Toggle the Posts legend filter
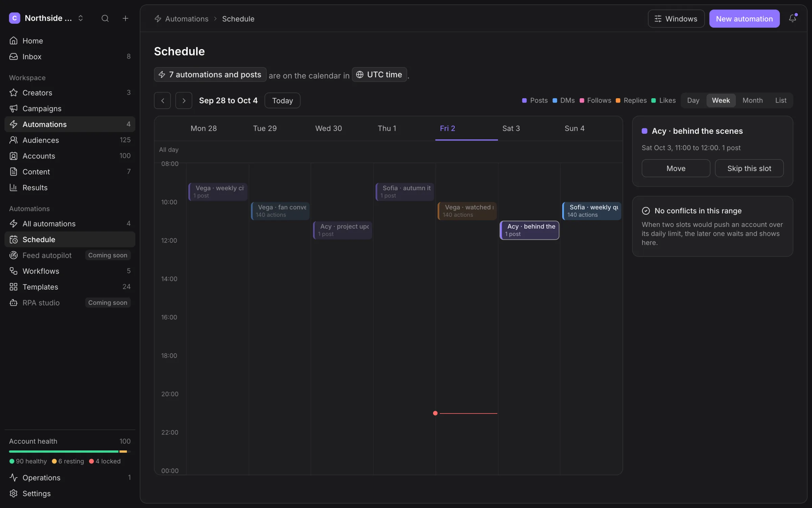812x508 pixels. tap(535, 100)
